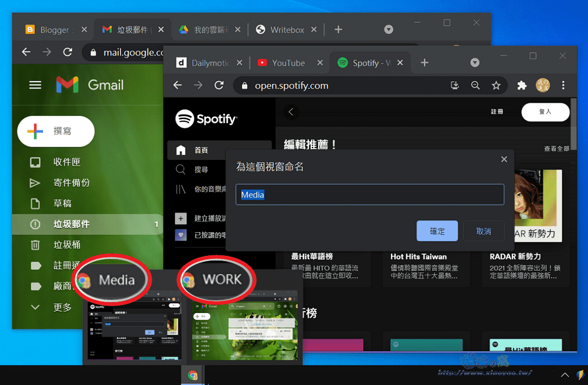Click 查看全部 see all link
This screenshot has height=385, width=588.
coord(556,149)
